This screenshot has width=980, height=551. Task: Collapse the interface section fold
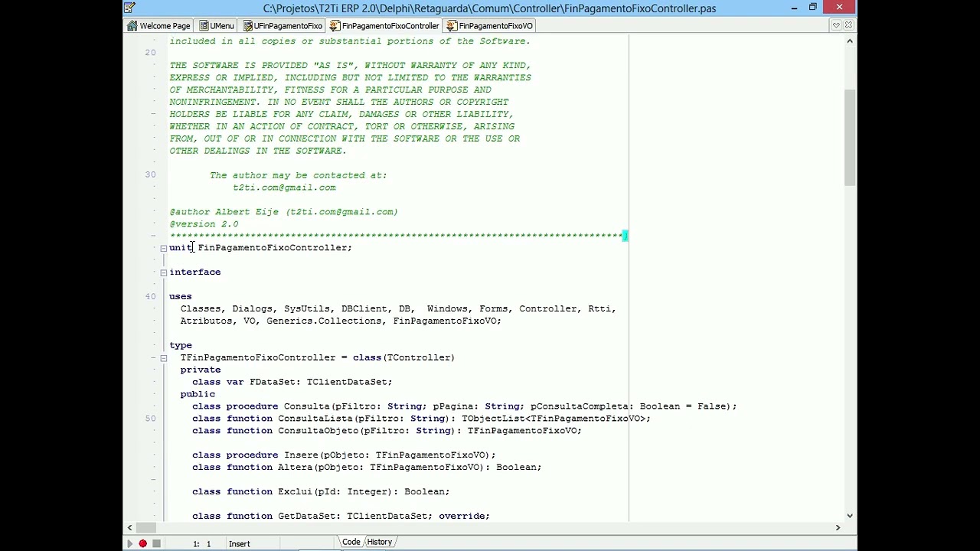click(163, 272)
